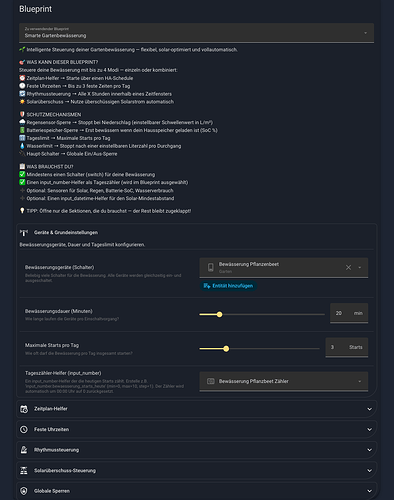Click the 'Bewässerungsgeräte (Schalter)' label
Screen dimensions: 394x500
click(x=60, y=267)
